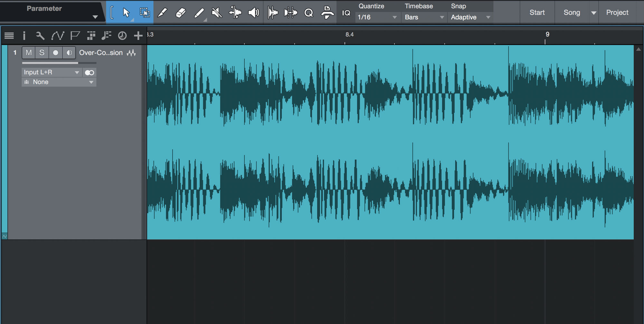The height and width of the screenshot is (324, 644).
Task: Mute the Over-Co..sion track
Action: [x=28, y=52]
